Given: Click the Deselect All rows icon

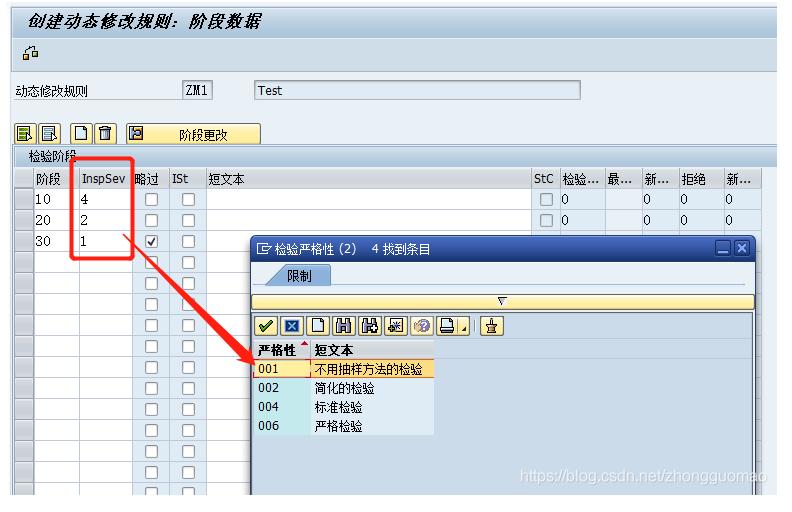Looking at the screenshot, I should coord(50,134).
